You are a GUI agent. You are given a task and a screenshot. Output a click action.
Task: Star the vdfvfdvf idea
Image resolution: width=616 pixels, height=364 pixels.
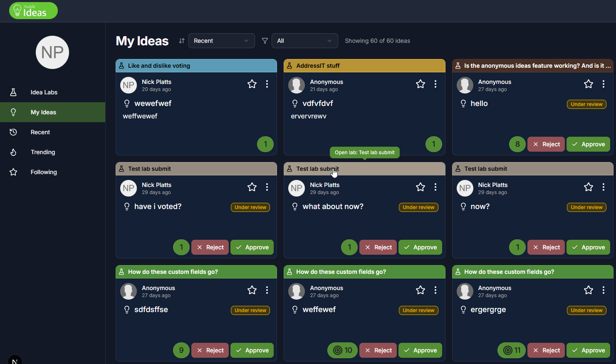pos(421,84)
